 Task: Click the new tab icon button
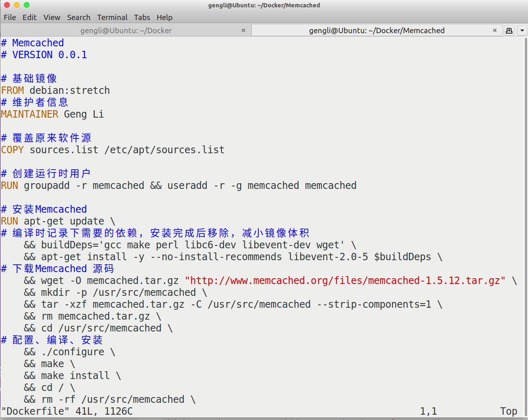point(509,30)
